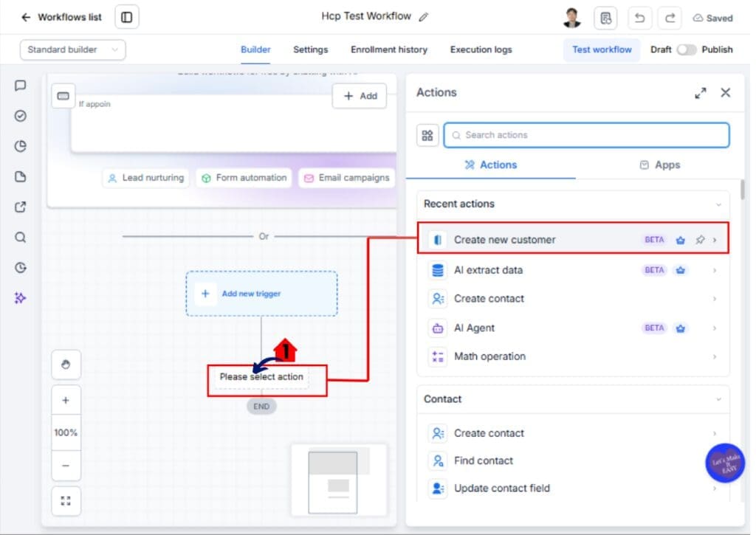This screenshot has width=756, height=535.
Task: Open the Settings tab
Action: 311,49
